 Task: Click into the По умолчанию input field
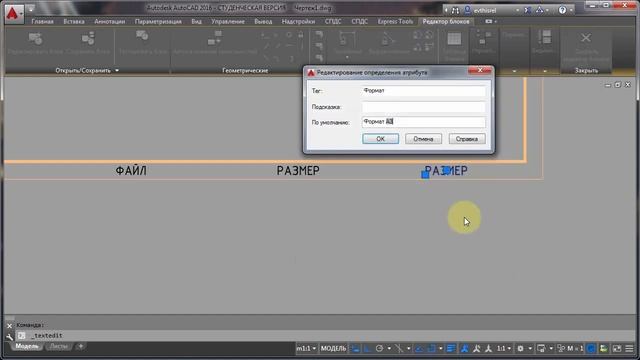click(x=423, y=122)
